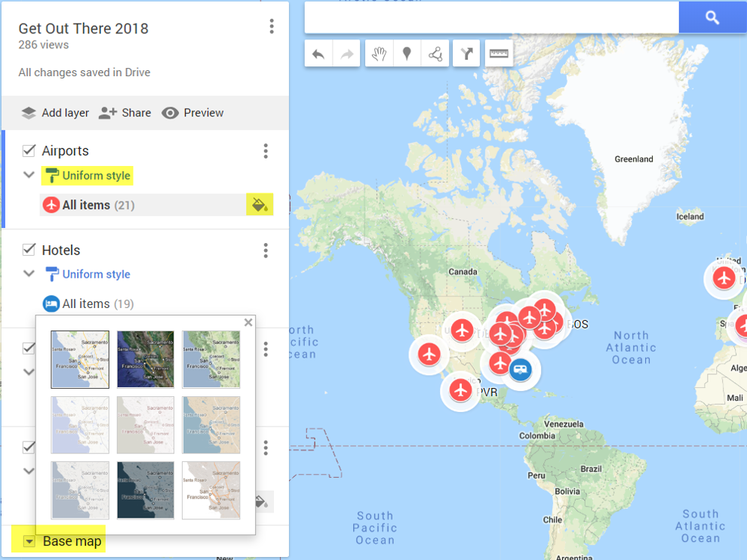The image size is (747, 560).
Task: Select the Add marker pin tool
Action: pos(407,54)
